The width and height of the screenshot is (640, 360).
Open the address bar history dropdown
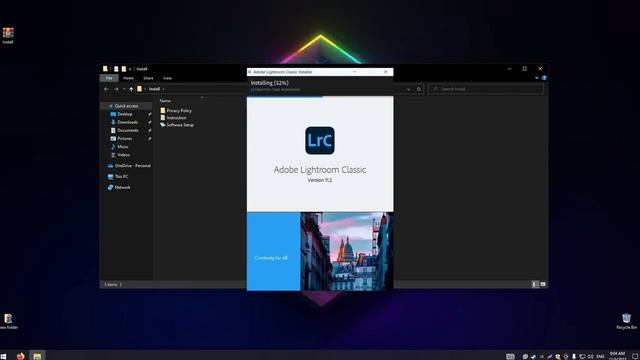pyautogui.click(x=409, y=89)
